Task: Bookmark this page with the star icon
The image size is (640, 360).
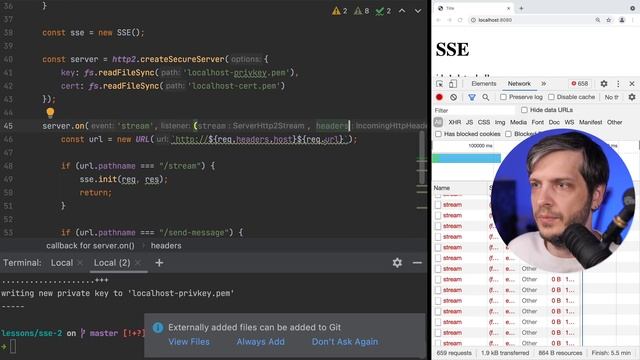Action: (609, 20)
